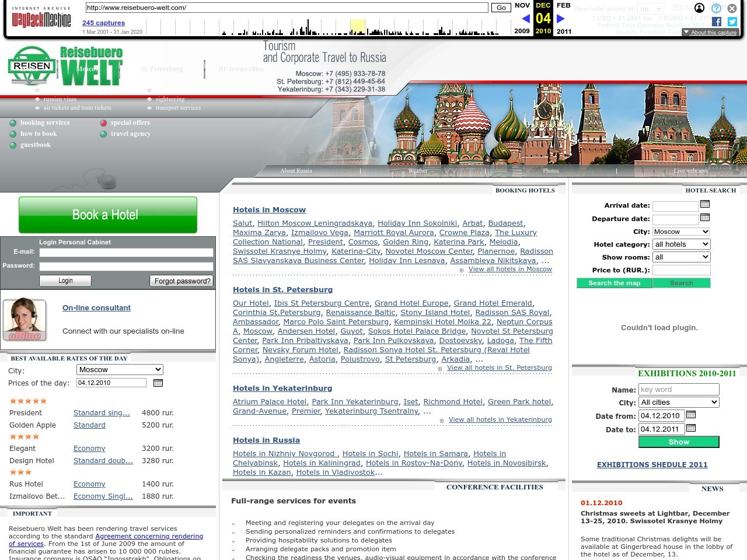
Task: Follow View all hotels in Moscow link
Action: pyautogui.click(x=509, y=269)
